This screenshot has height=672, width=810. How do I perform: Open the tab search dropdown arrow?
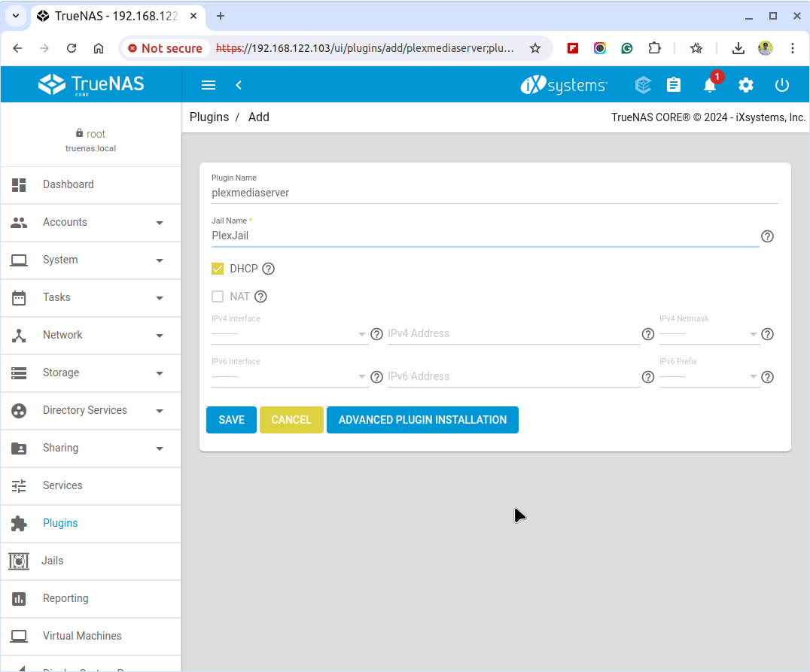point(16,16)
